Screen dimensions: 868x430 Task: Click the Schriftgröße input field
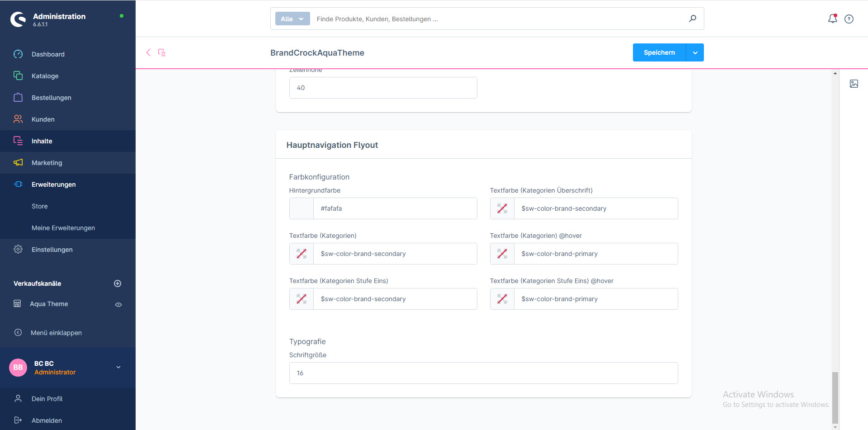[483, 373]
